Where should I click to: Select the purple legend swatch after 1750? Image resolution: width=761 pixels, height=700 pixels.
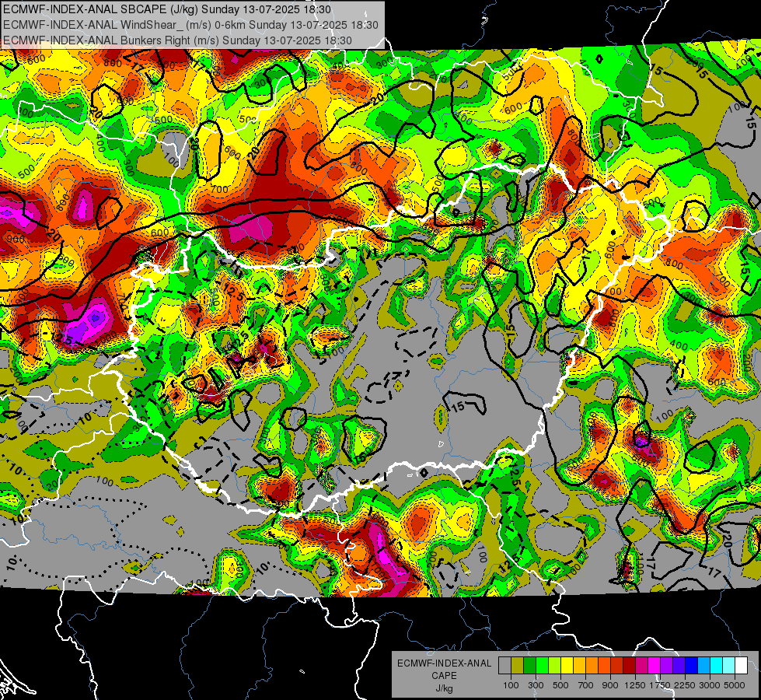pos(666,666)
